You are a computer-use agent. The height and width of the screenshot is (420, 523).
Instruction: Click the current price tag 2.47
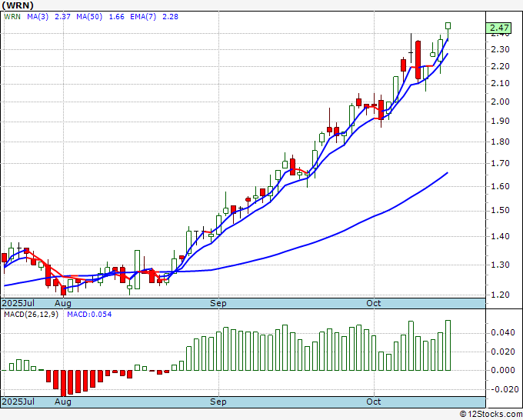pyautogui.click(x=499, y=28)
